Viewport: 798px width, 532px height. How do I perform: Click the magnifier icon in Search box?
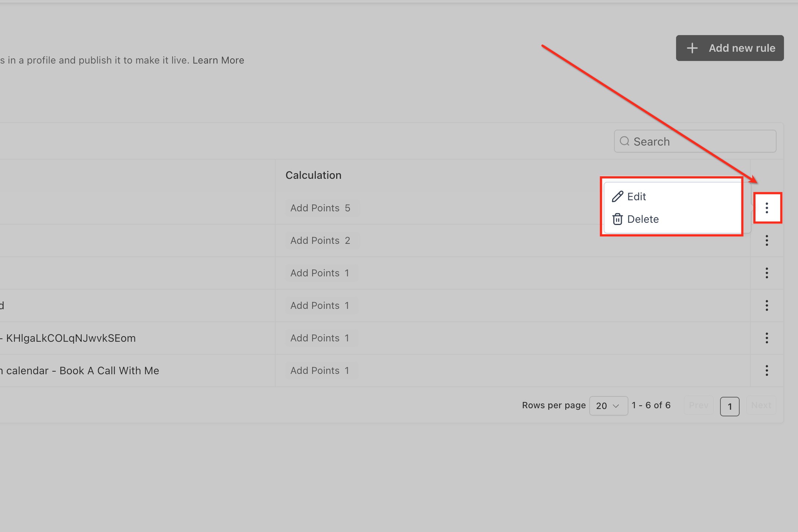tap(624, 141)
